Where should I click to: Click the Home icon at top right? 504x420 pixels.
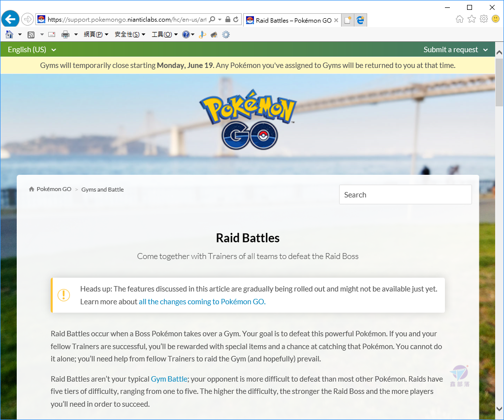click(460, 19)
